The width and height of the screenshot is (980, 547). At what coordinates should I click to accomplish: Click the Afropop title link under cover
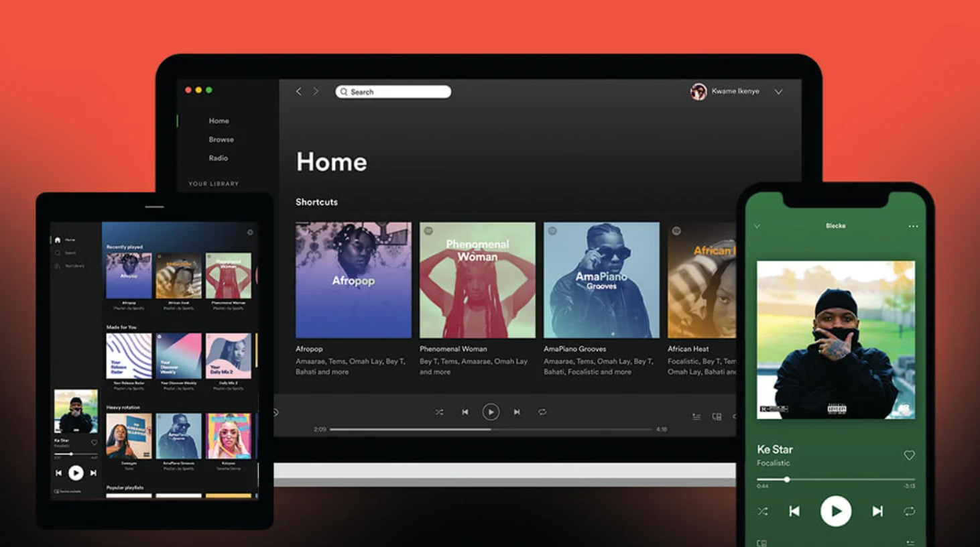point(309,349)
